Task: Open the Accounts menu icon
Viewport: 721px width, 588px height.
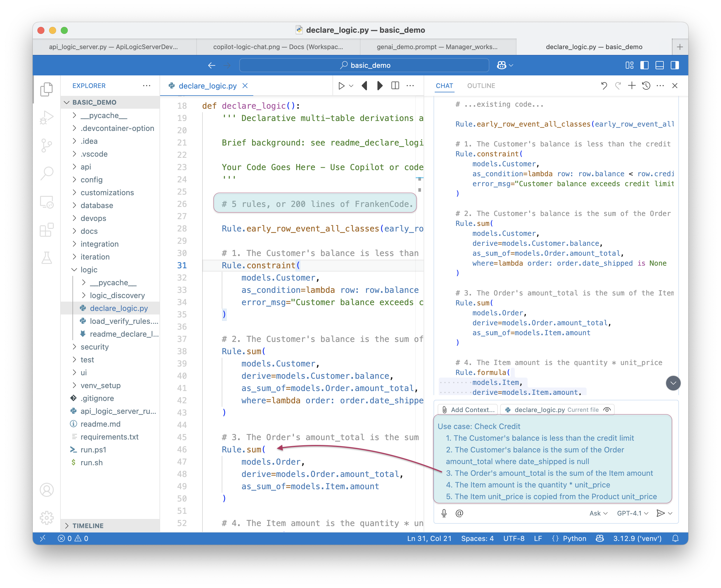Action: click(47, 490)
